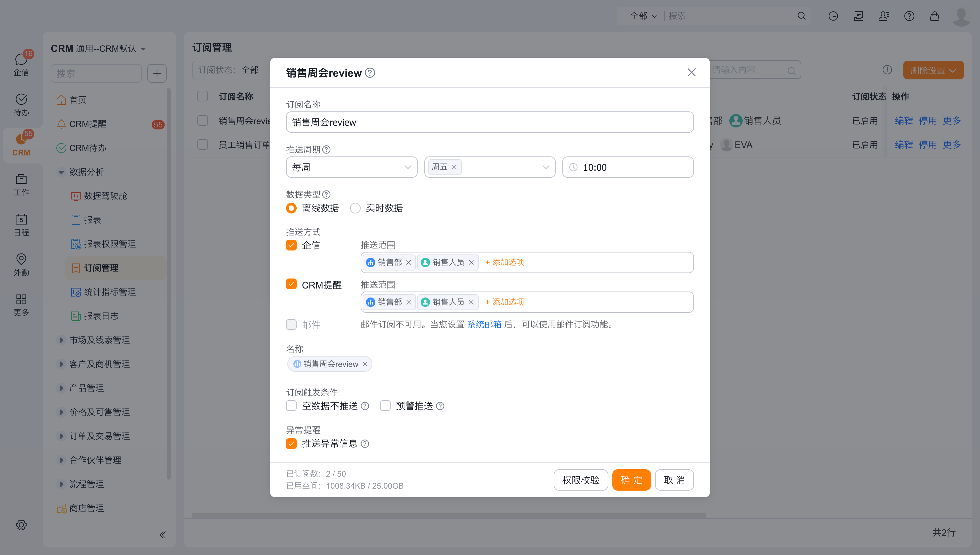Screen dimensions: 980x555
Task: Open 每周 push frequency dropdown
Action: [351, 167]
